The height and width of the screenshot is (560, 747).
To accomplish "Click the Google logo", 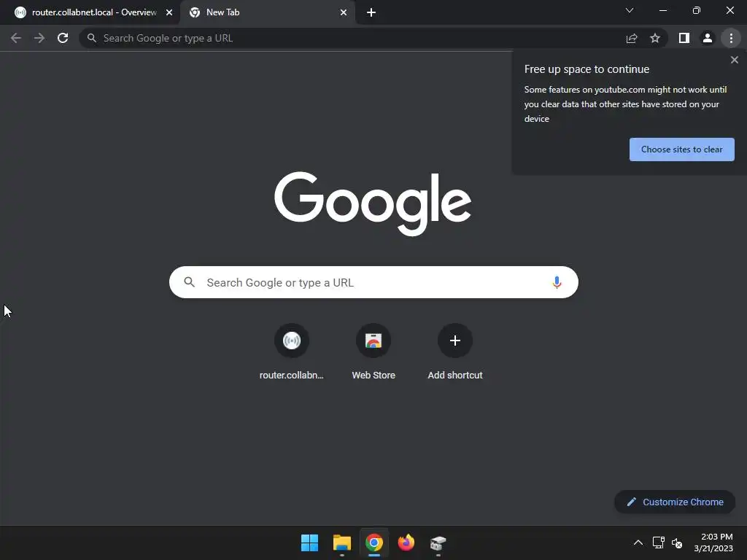I will point(373,203).
